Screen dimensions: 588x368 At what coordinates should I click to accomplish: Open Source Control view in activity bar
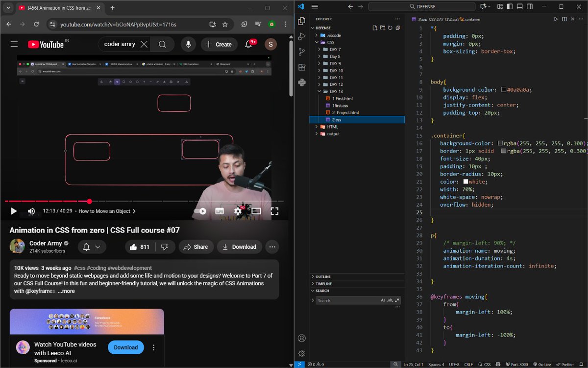pyautogui.click(x=301, y=52)
